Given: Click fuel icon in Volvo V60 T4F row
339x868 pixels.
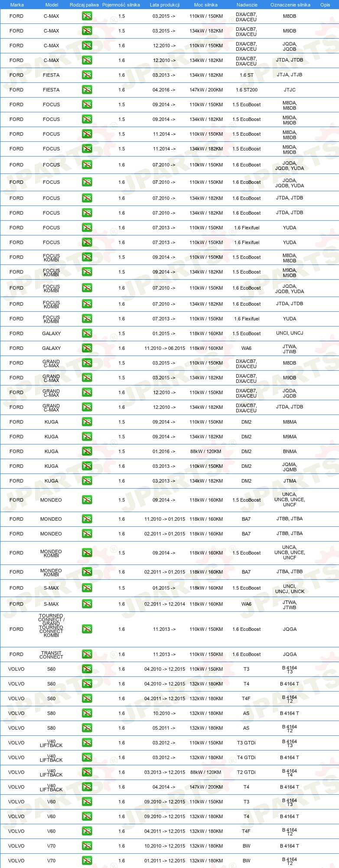Looking at the screenshot, I should tap(87, 831).
